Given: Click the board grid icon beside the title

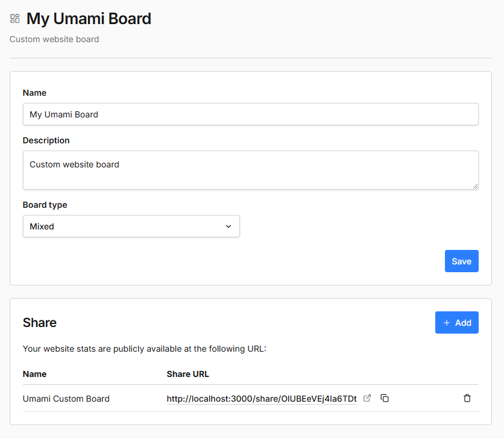Looking at the screenshot, I should 15,19.
